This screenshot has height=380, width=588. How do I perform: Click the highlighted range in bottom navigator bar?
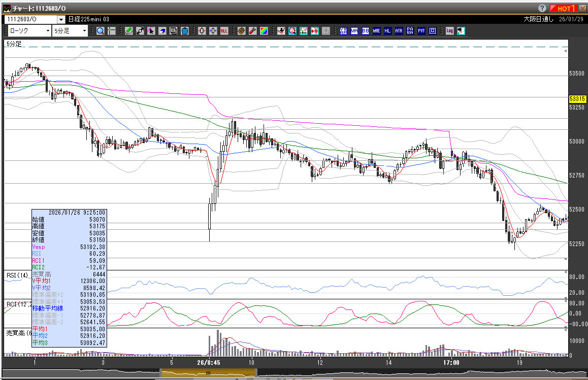click(208, 373)
